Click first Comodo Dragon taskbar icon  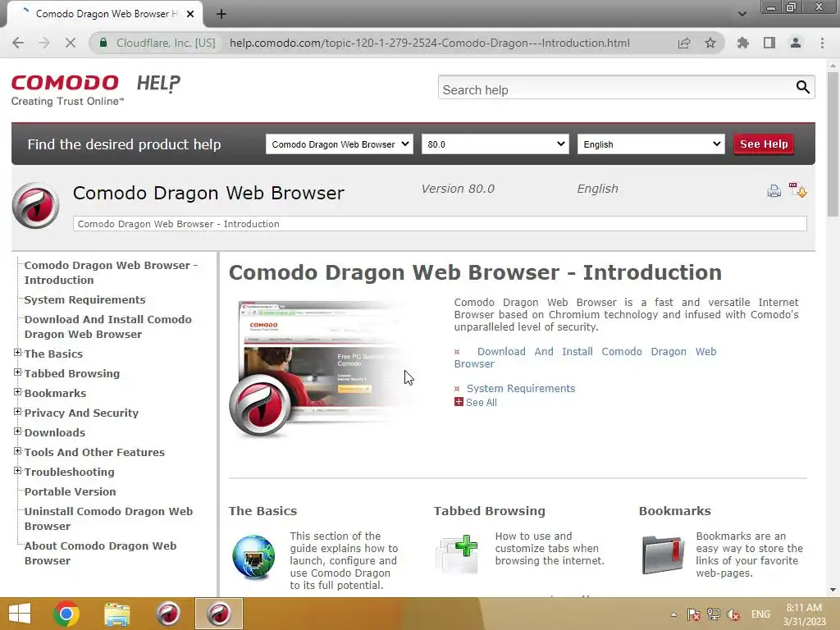[167, 614]
